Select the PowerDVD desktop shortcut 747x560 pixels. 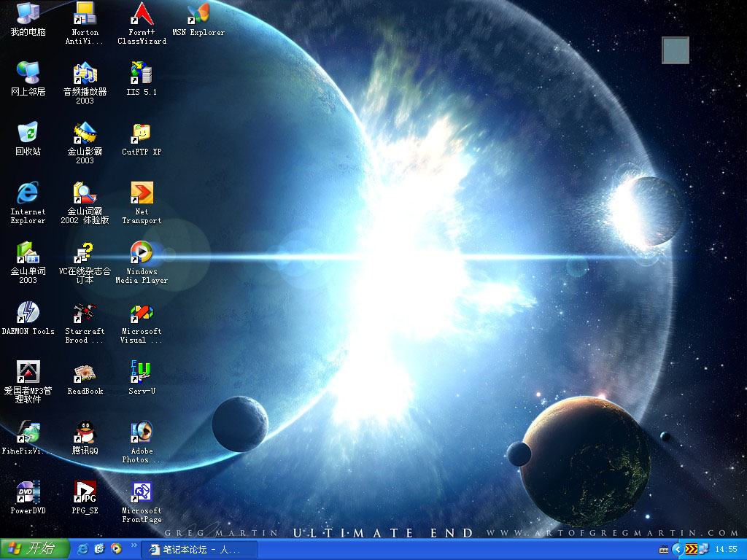(28, 497)
